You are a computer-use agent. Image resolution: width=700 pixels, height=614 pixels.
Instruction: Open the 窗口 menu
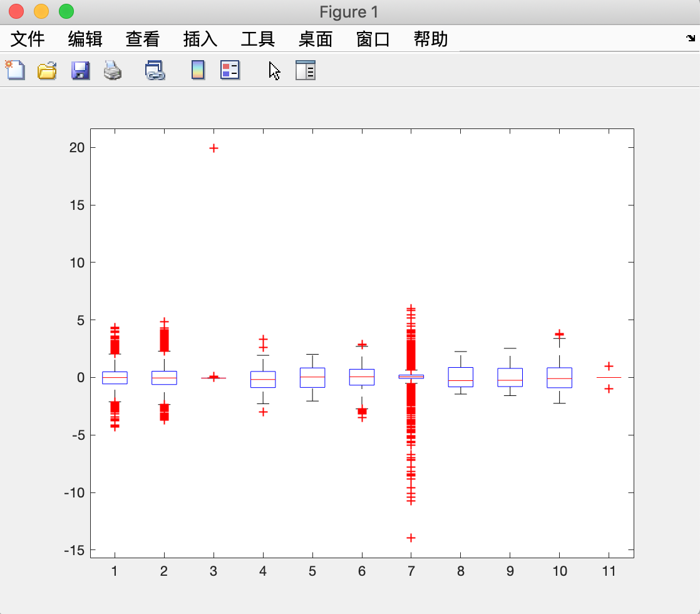(x=373, y=39)
